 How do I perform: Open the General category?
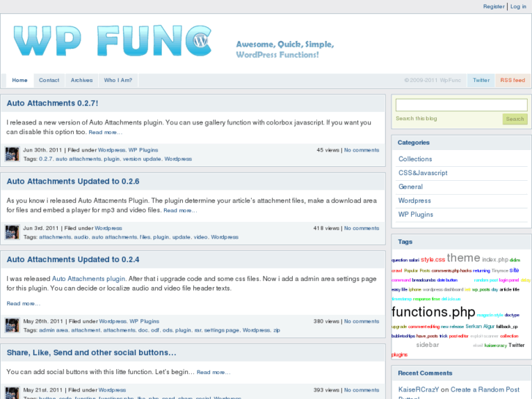coord(411,187)
